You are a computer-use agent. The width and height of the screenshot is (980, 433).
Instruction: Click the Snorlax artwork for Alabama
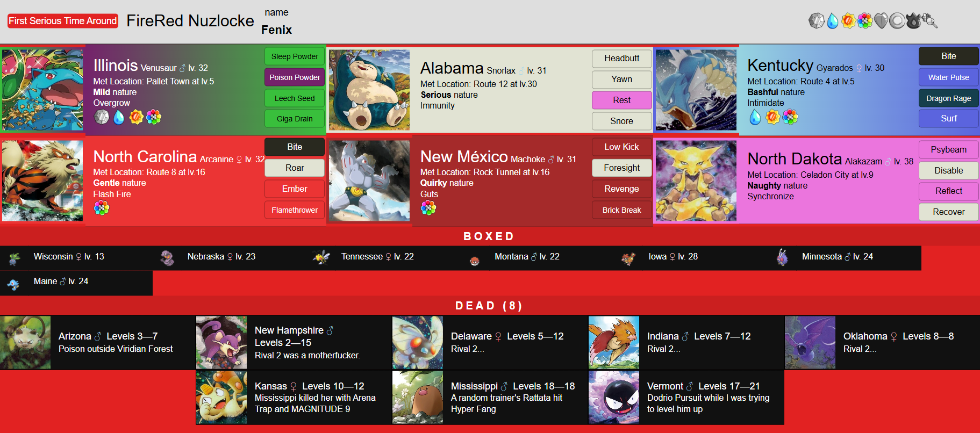[369, 90]
